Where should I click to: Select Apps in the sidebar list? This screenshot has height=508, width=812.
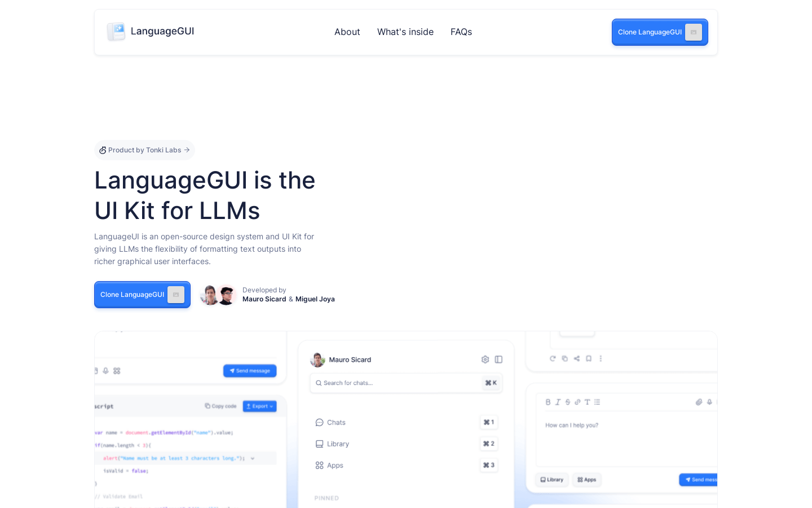click(x=329, y=465)
